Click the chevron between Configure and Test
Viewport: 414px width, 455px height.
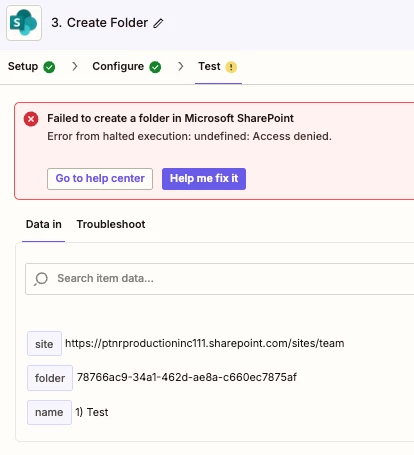coord(181,66)
